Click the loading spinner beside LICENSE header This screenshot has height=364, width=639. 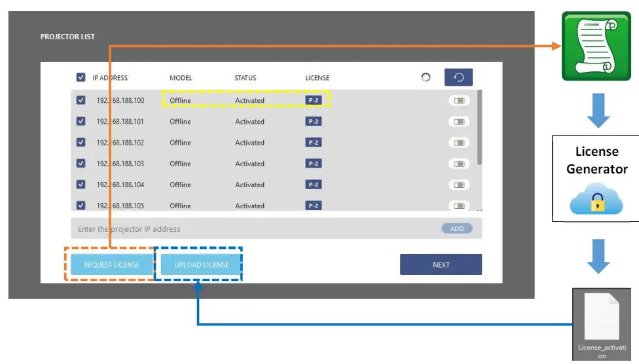pyautogui.click(x=426, y=77)
